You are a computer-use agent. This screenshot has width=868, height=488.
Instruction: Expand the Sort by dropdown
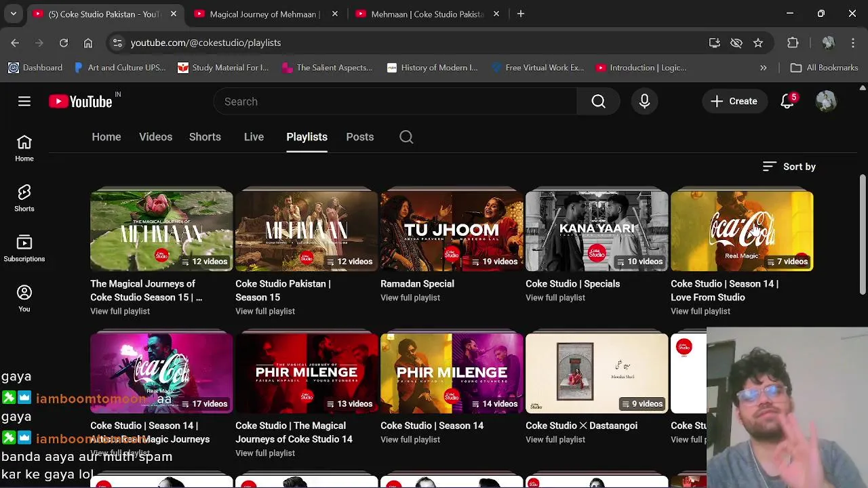(x=789, y=167)
